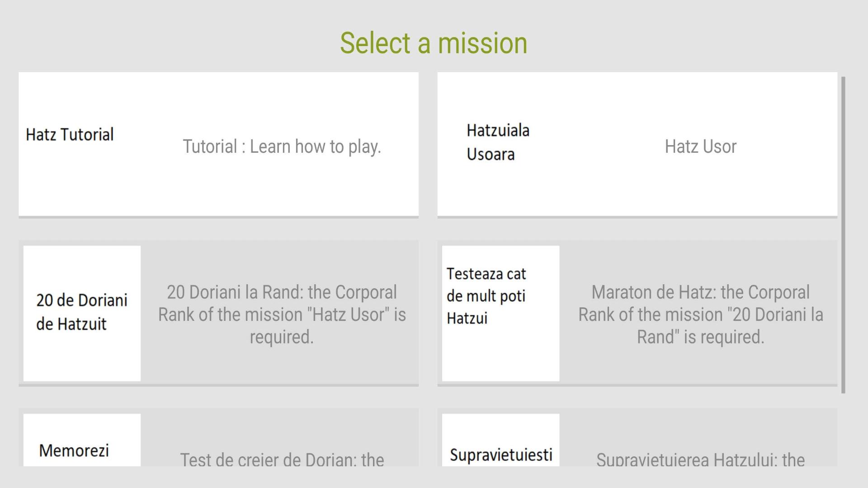Select the Test de creier de Dorian mission
Viewport: 868px width, 488px height.
pyautogui.click(x=282, y=460)
